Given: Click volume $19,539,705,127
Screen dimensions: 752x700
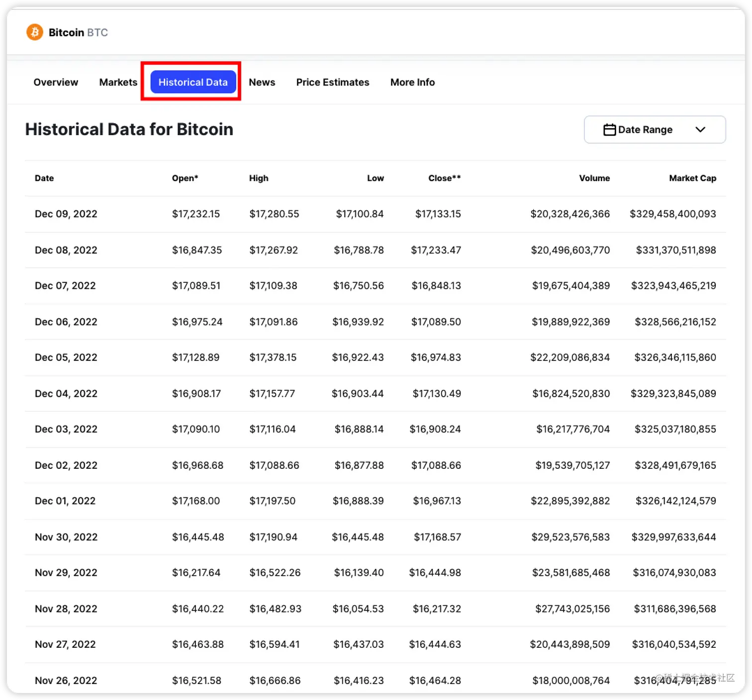Looking at the screenshot, I should (572, 465).
